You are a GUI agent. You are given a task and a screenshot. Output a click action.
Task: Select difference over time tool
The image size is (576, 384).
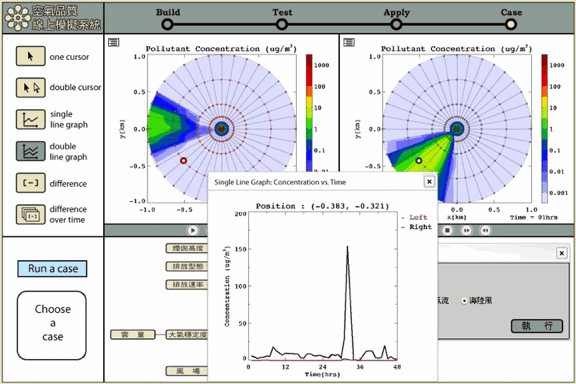point(30,215)
